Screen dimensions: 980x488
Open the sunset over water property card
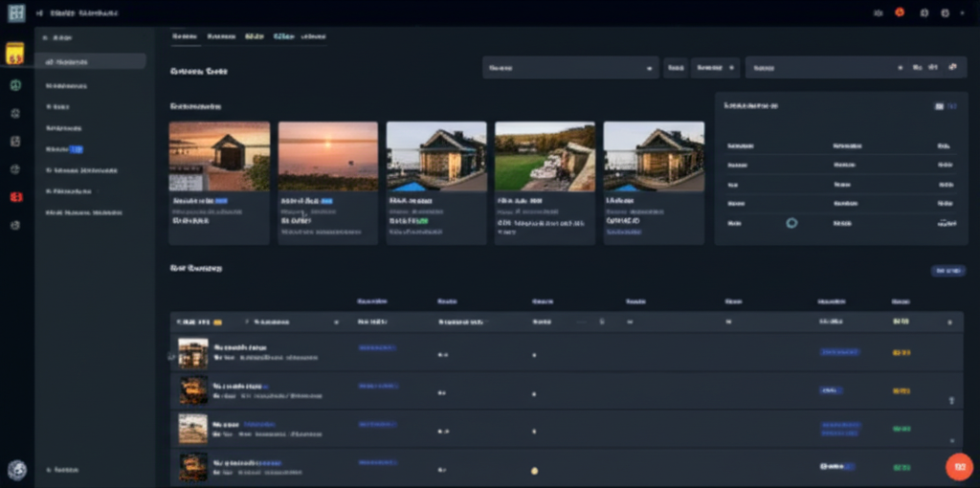(x=327, y=182)
